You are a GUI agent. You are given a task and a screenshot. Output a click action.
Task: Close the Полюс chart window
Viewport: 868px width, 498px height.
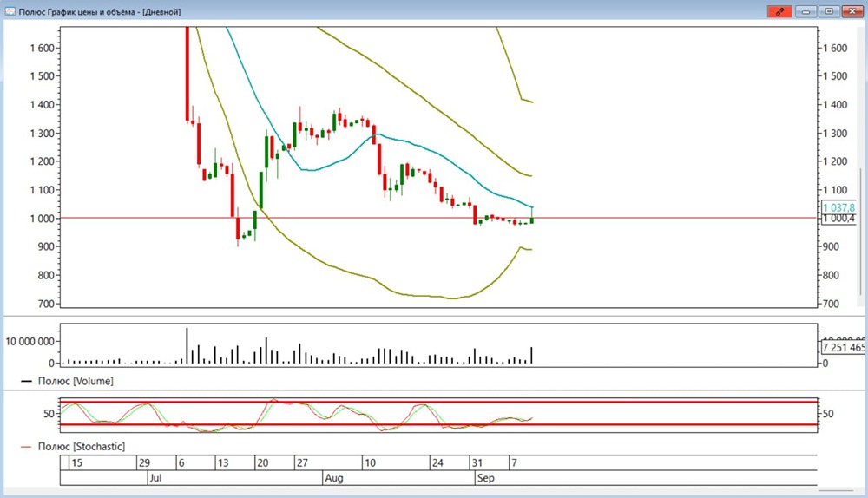point(852,11)
